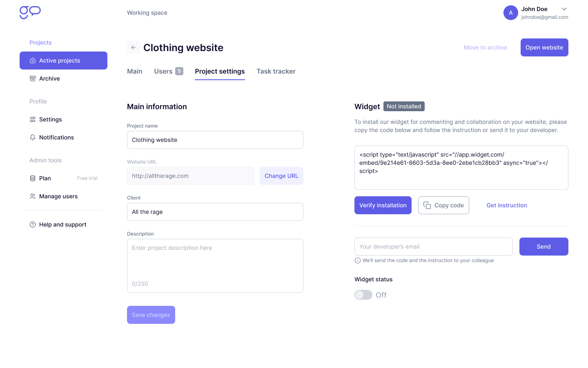588x368 pixels.
Task: Click the Settings sliders icon in sidebar
Action: (33, 119)
